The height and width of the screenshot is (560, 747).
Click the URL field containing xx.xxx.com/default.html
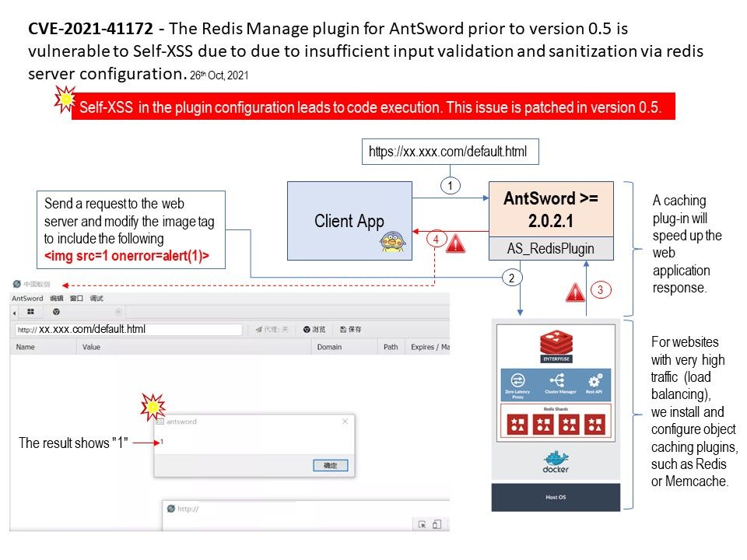[x=128, y=329]
